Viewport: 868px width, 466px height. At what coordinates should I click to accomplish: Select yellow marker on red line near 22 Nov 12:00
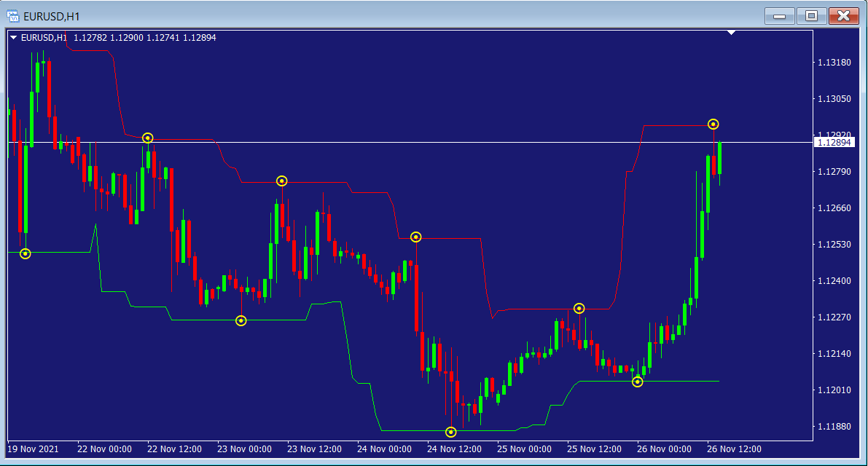[148, 138]
